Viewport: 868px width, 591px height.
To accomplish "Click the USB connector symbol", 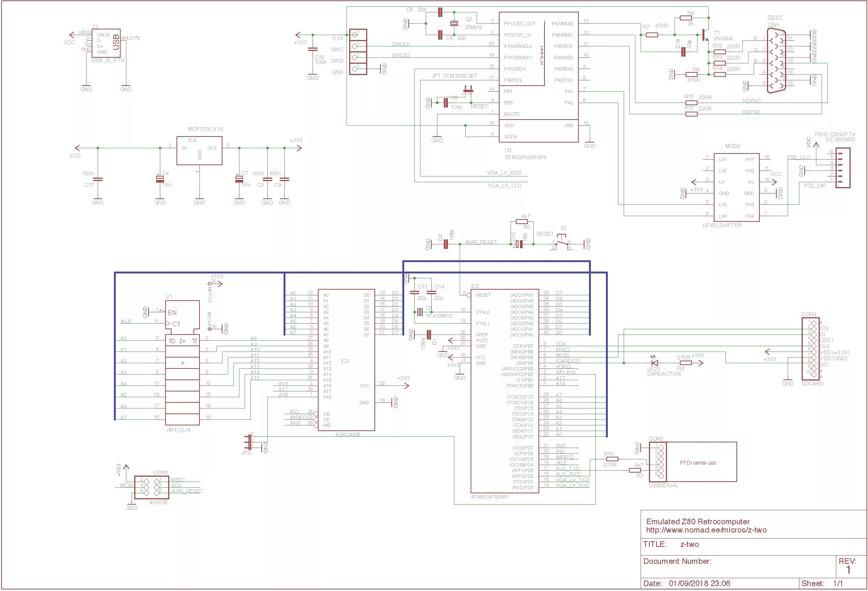I will 106,43.
